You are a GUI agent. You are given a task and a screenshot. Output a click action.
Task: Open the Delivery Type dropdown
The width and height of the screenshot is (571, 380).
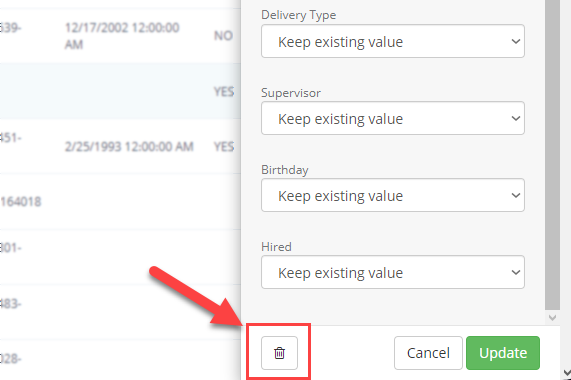(x=393, y=41)
